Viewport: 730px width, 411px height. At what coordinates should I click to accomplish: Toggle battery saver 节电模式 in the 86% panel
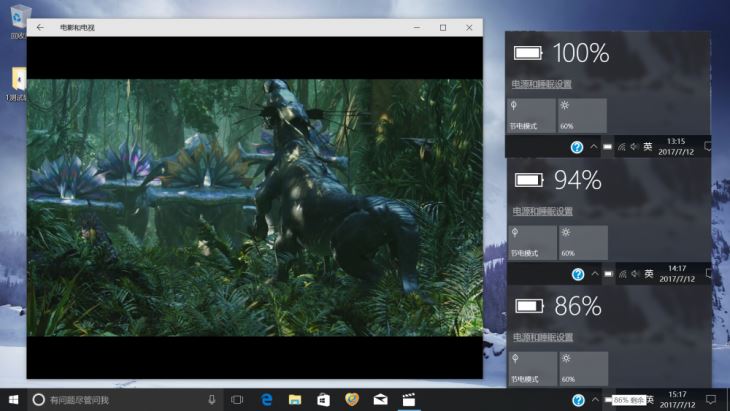(x=533, y=369)
